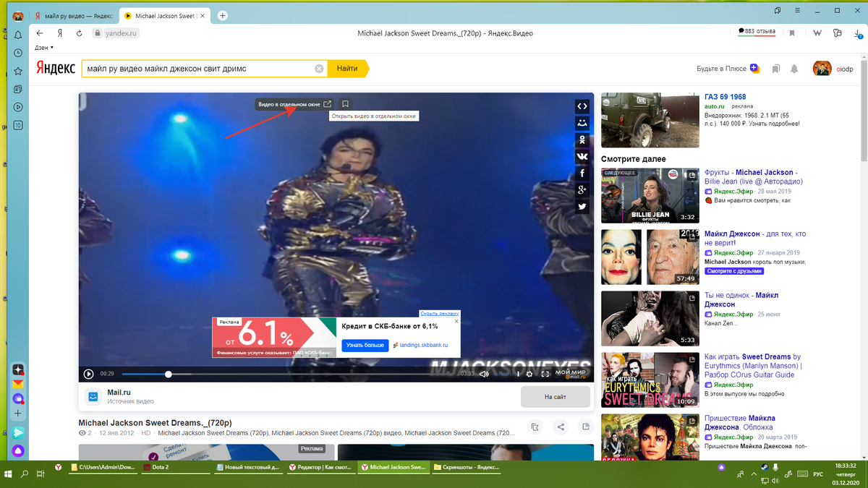This screenshot has height=488, width=868.
Task: Open 'Новый текстовый д...' taskbar item
Action: [x=248, y=467]
